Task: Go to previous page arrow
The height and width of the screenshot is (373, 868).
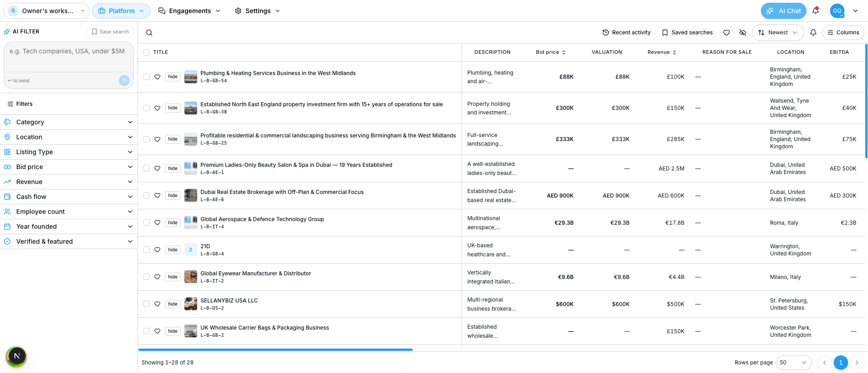Action: tap(825, 363)
